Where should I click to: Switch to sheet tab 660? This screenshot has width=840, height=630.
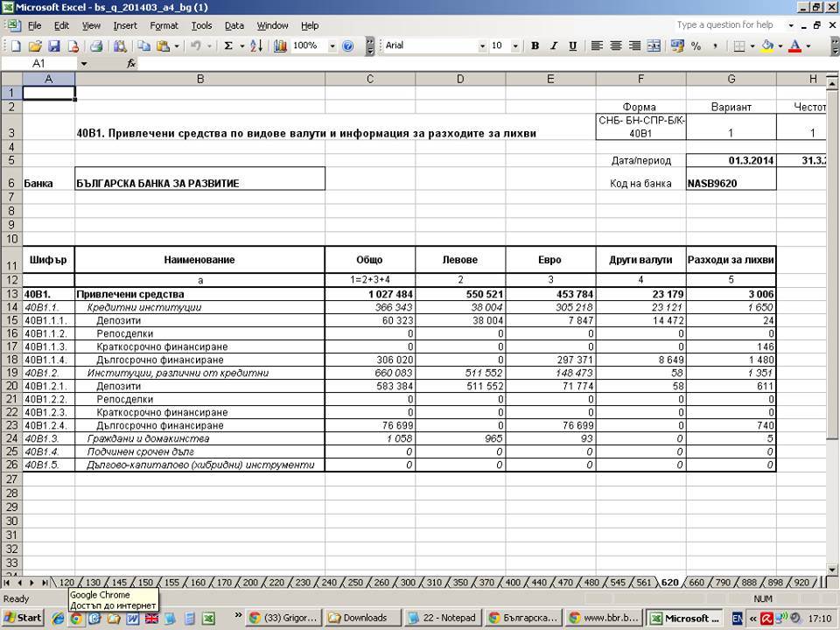tap(696, 582)
